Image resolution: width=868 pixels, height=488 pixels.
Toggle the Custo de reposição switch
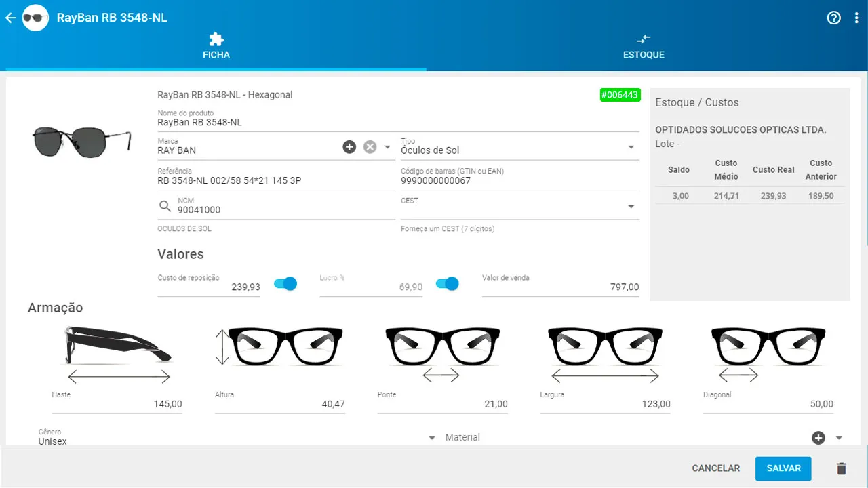click(285, 284)
